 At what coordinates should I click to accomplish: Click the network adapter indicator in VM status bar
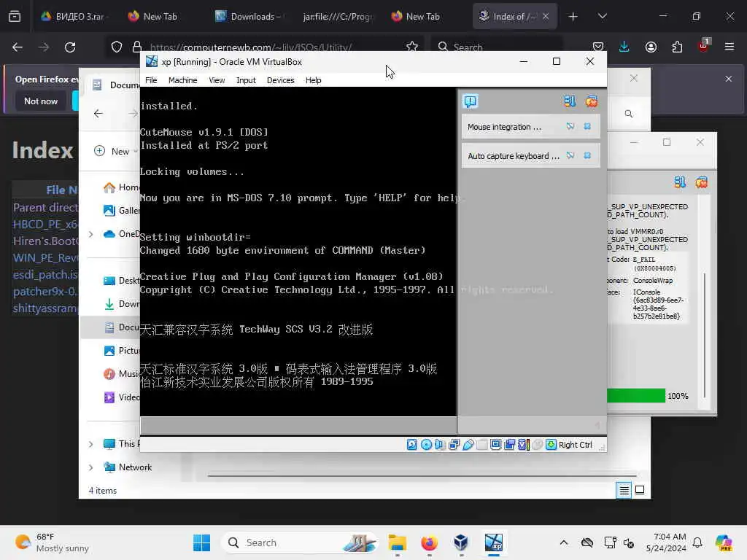[454, 444]
